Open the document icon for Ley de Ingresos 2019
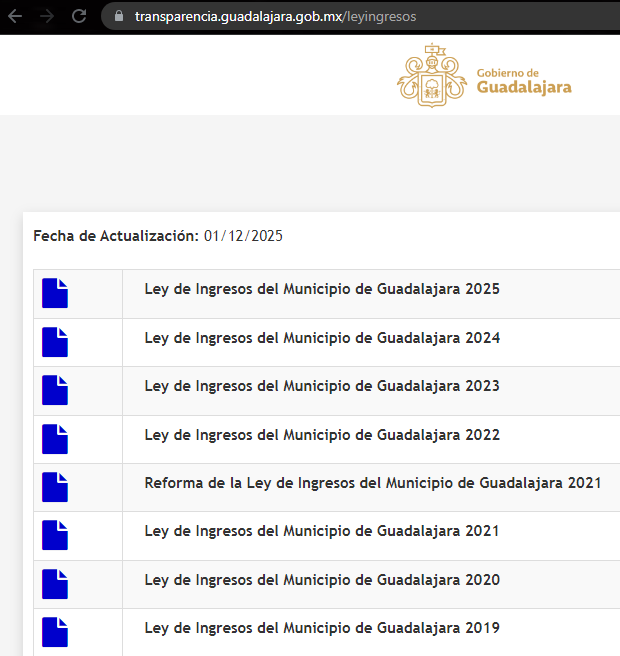Viewport: 620px width, 656px height. [x=55, y=632]
